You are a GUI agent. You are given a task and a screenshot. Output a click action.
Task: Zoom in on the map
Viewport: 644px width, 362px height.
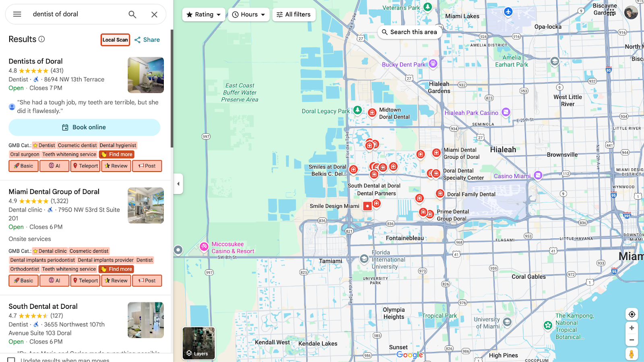pos(632,328)
